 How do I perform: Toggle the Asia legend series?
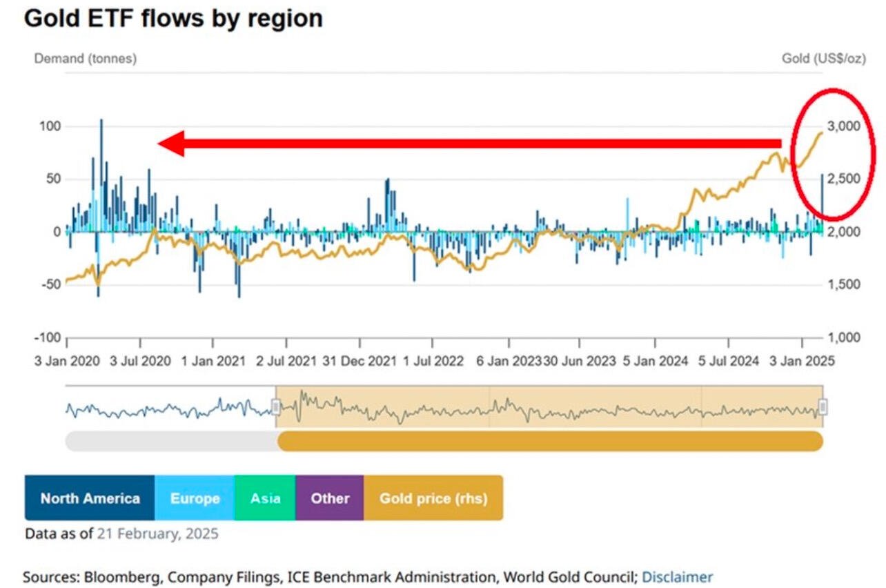coord(265,498)
